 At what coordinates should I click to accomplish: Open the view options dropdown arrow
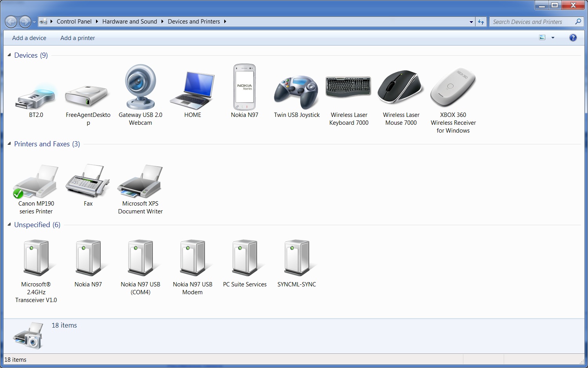(x=553, y=38)
